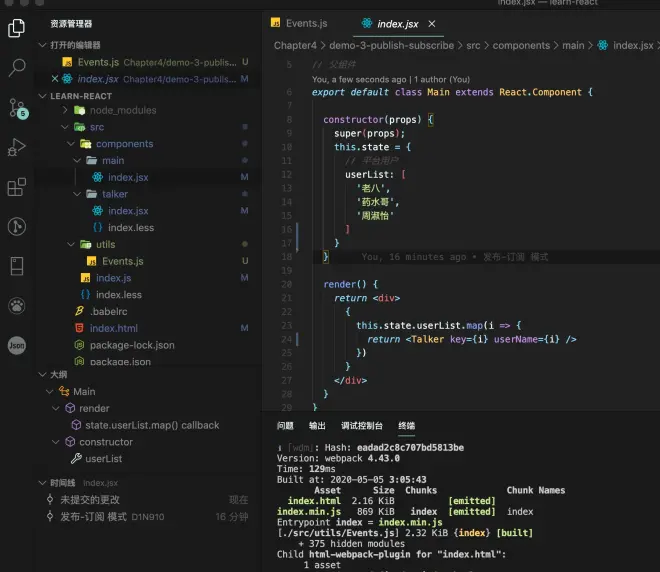Select index.jsx in open editors list

[149, 79]
